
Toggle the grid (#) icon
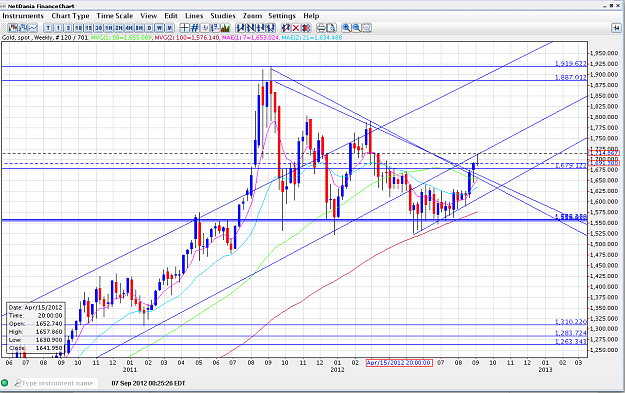[x=195, y=28]
